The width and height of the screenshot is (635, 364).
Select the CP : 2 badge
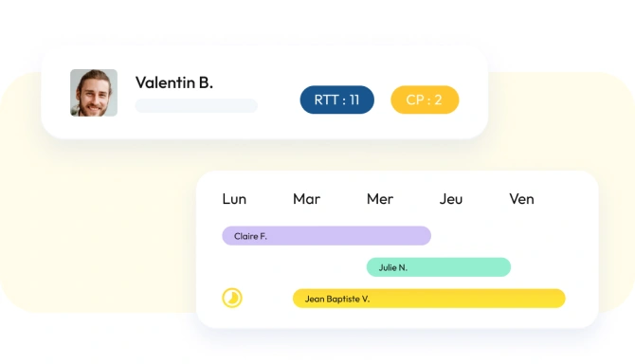[425, 100]
